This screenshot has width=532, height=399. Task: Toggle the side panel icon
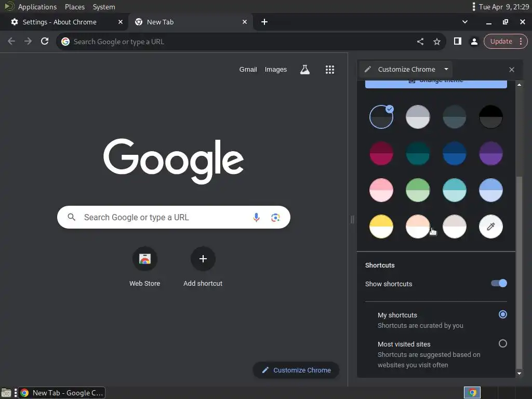457,42
